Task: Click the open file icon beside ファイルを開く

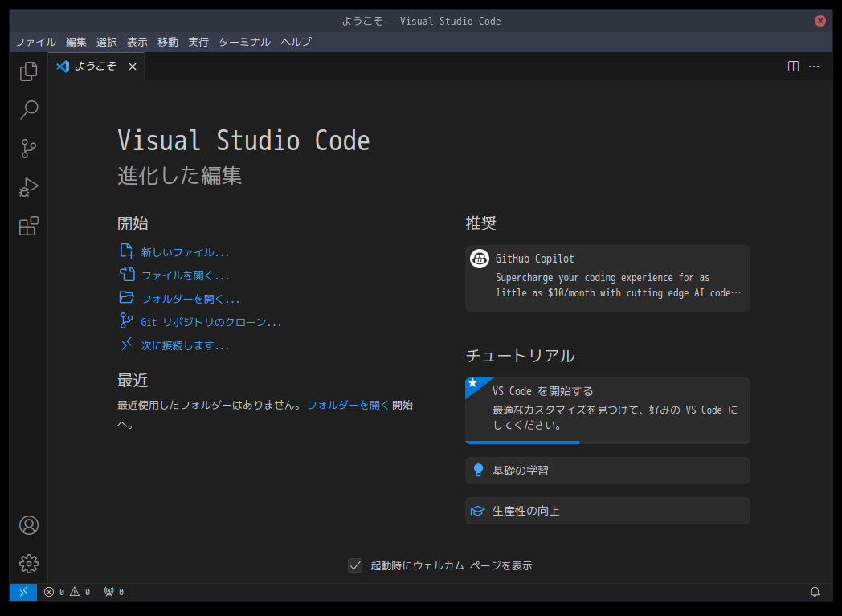Action: point(127,274)
